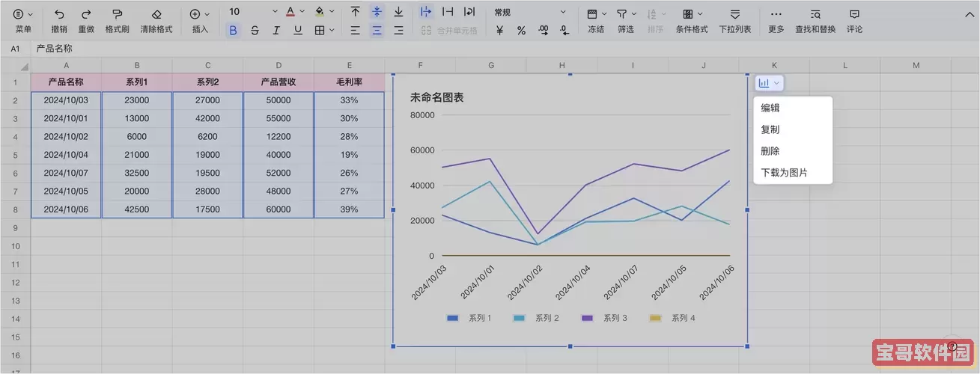Align text right
This screenshot has height=374, width=980.
click(398, 31)
